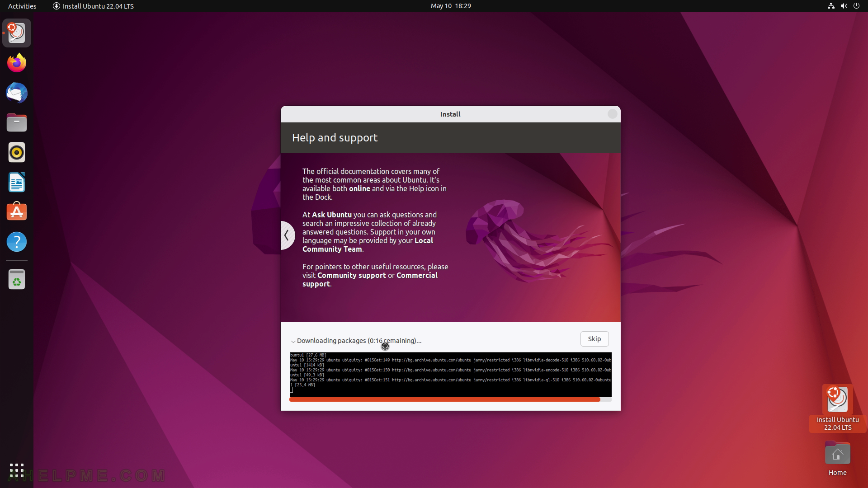This screenshot has height=488, width=868.
Task: Follow the 'Commercial support' link
Action: pos(370,280)
